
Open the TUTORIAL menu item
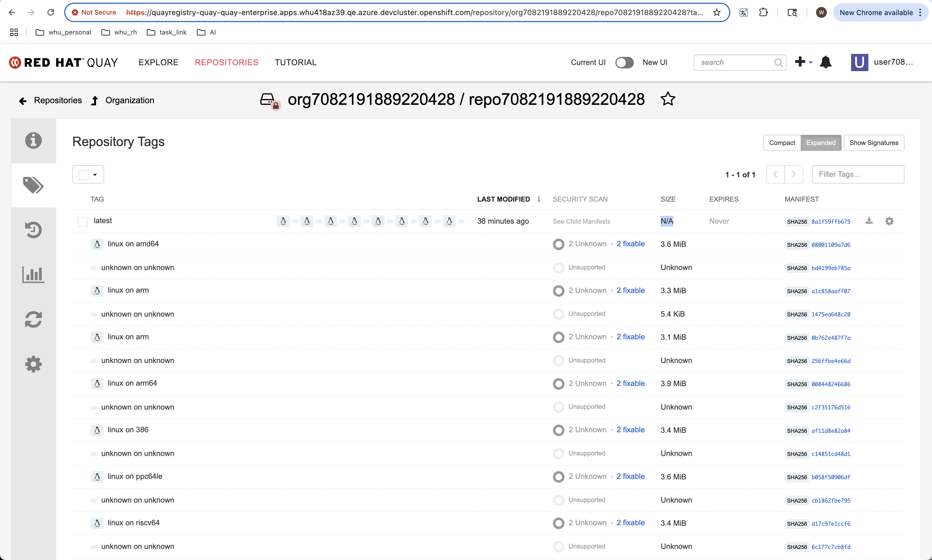295,63
